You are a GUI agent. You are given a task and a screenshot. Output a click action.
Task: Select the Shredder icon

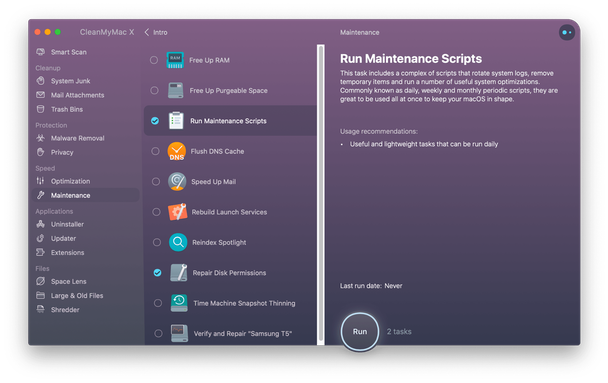tap(40, 310)
